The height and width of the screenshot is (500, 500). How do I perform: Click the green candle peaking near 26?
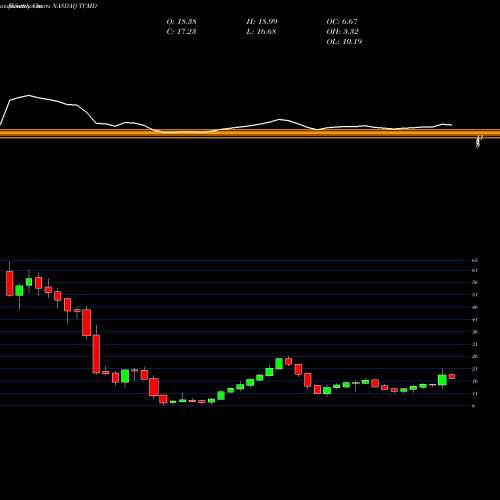pyautogui.click(x=279, y=364)
